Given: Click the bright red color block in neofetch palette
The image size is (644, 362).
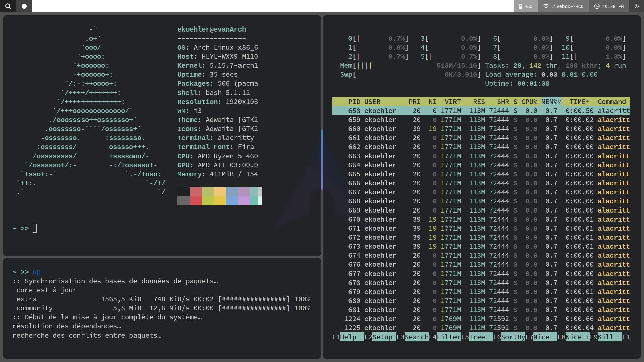Looking at the screenshot, I should 195,201.
